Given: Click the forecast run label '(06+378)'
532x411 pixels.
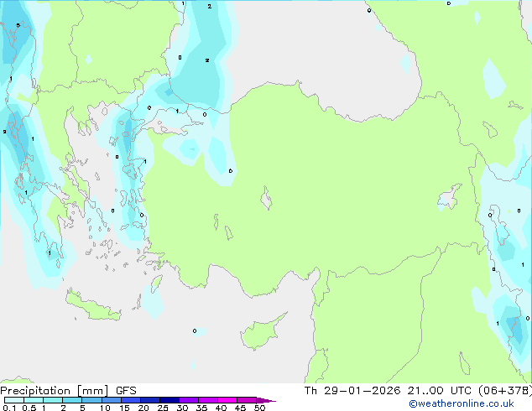Looking at the screenshot, I should pyautogui.click(x=504, y=391).
